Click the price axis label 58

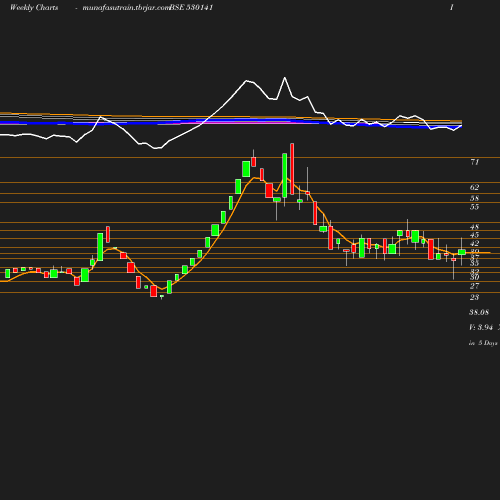[x=475, y=198]
